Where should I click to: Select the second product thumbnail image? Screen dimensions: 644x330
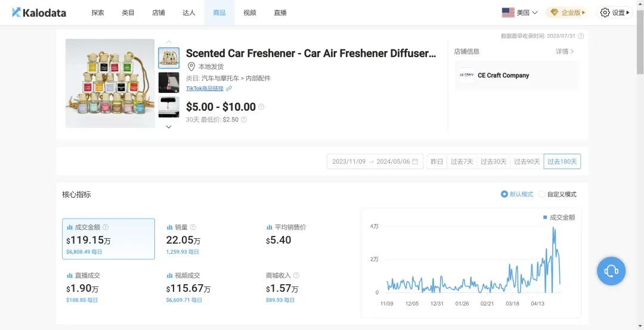[x=169, y=83]
